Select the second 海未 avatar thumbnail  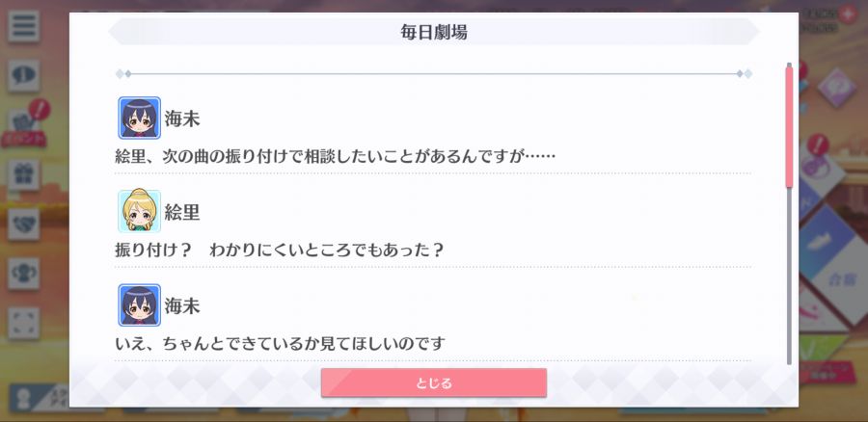pos(140,304)
